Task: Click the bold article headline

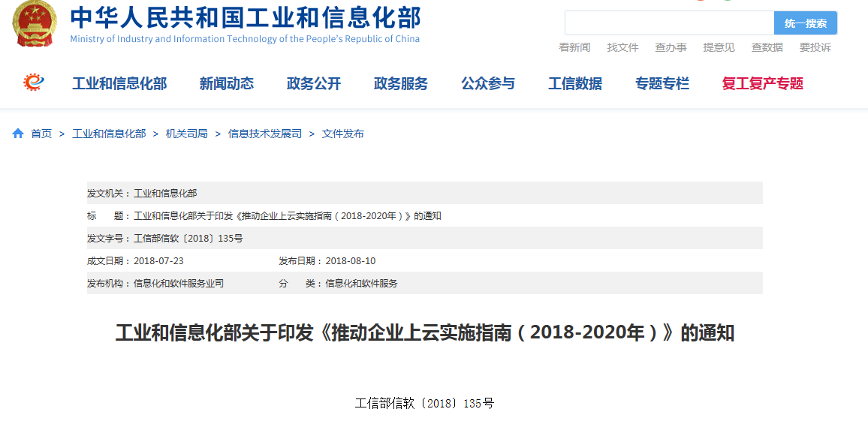Action: (x=424, y=334)
